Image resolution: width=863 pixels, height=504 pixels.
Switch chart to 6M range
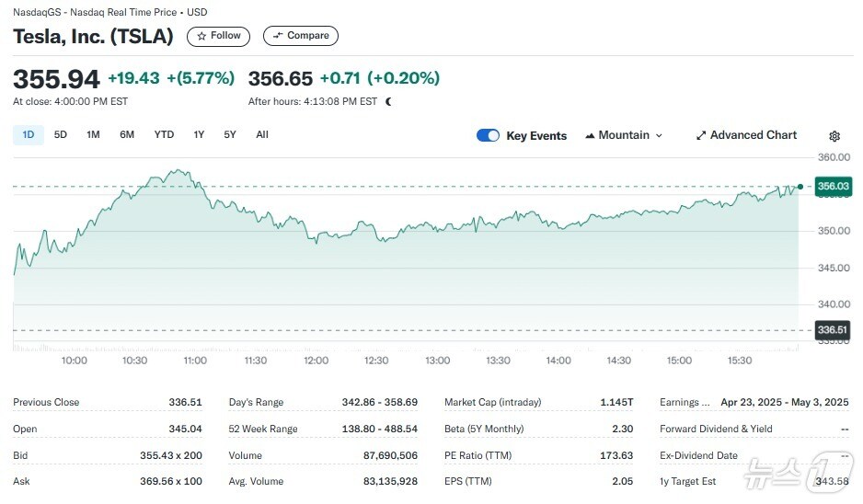click(127, 135)
